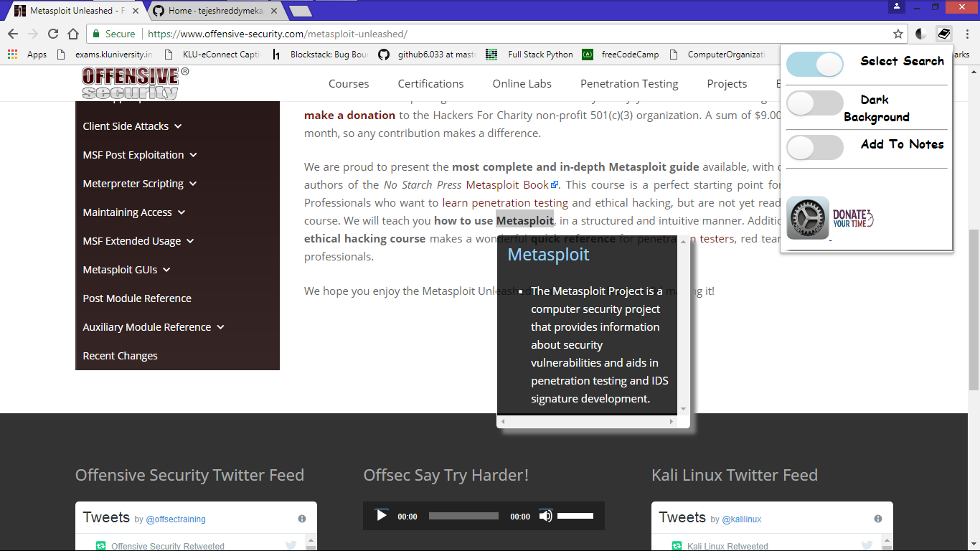Image resolution: width=980 pixels, height=551 pixels.
Task: Click the down arrow of popup vertical scrollbar
Action: [683, 409]
